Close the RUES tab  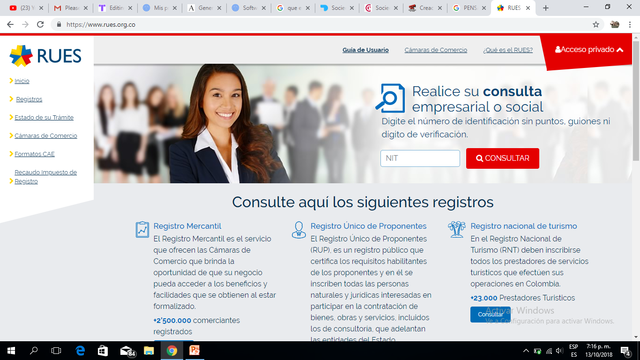528,8
